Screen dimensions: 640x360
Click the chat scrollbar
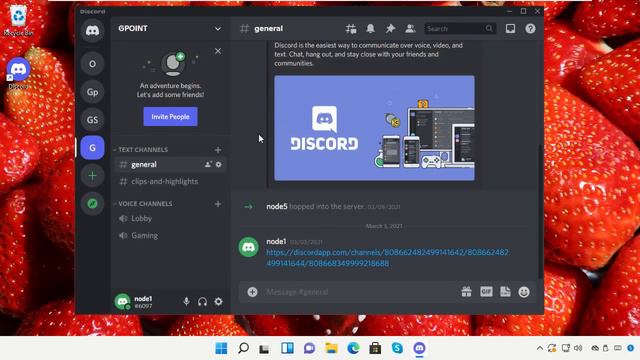click(541, 210)
